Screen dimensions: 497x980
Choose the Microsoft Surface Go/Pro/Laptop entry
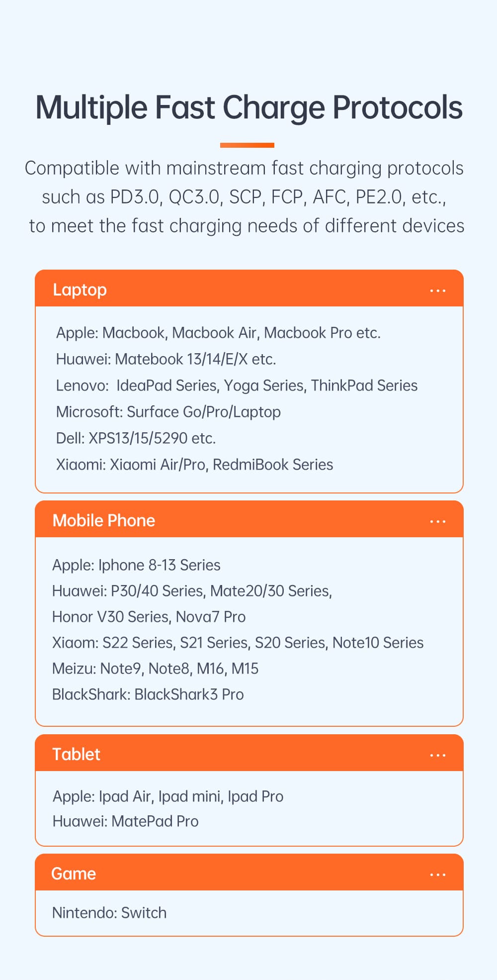(168, 412)
